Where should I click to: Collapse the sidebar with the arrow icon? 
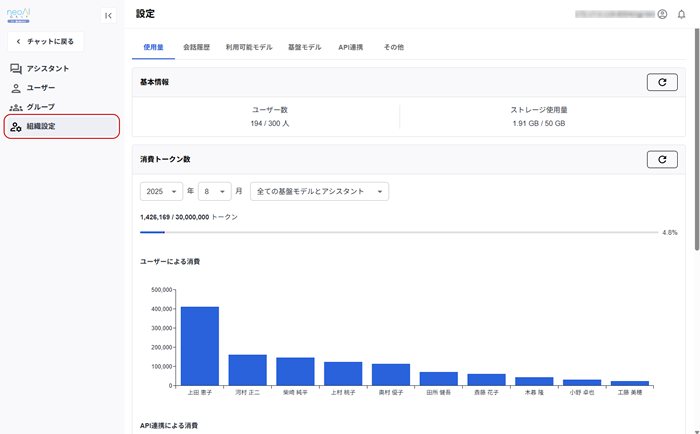(108, 15)
